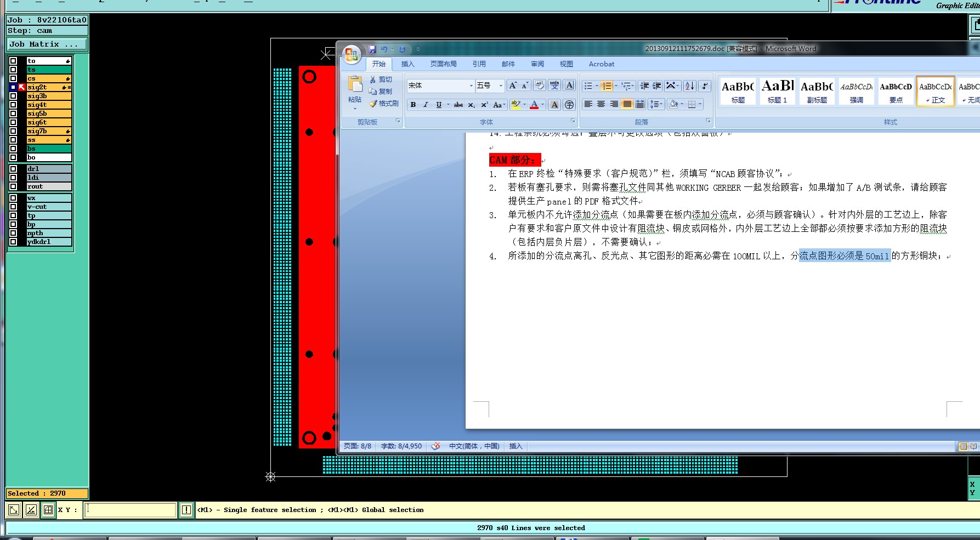This screenshot has width=980, height=540.
Task: Apply subscript formatting
Action: pos(472,105)
